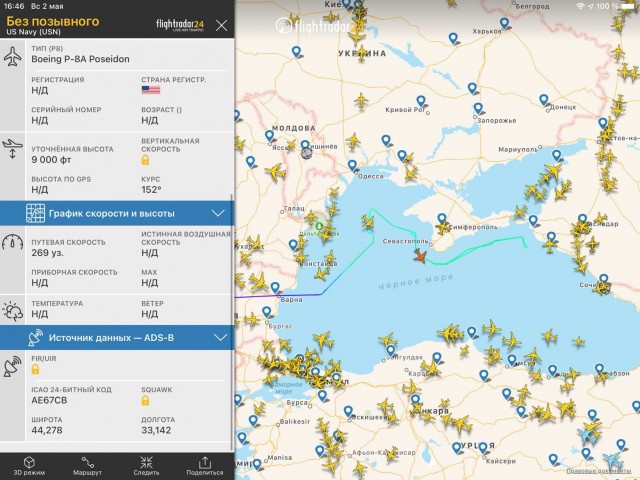Tap the vertical speed lock icon

pos(145,160)
